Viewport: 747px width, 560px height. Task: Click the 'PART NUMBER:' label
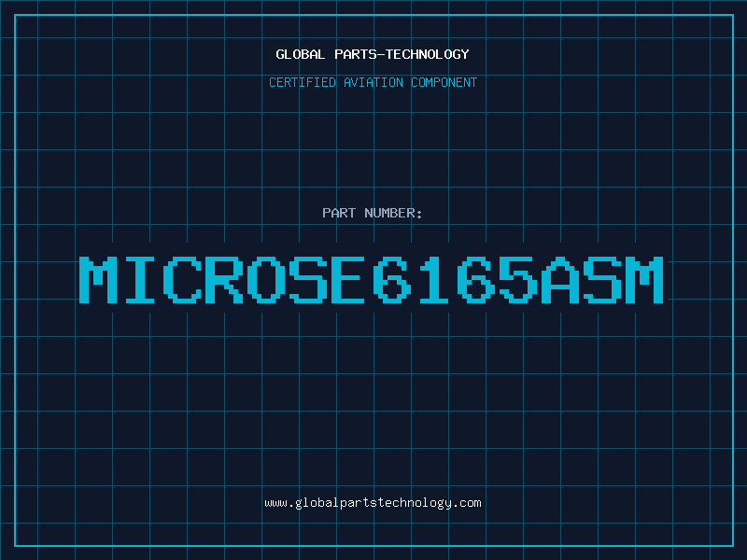pos(373,213)
